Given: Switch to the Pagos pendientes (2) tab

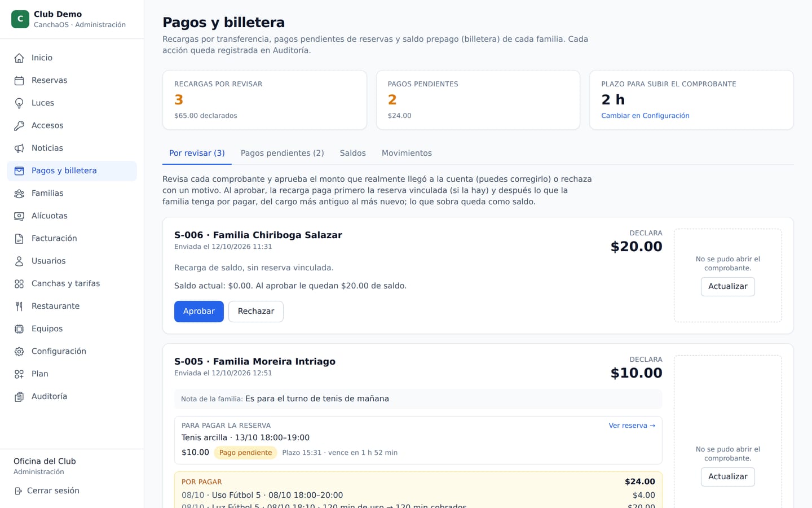Looking at the screenshot, I should pyautogui.click(x=282, y=153).
